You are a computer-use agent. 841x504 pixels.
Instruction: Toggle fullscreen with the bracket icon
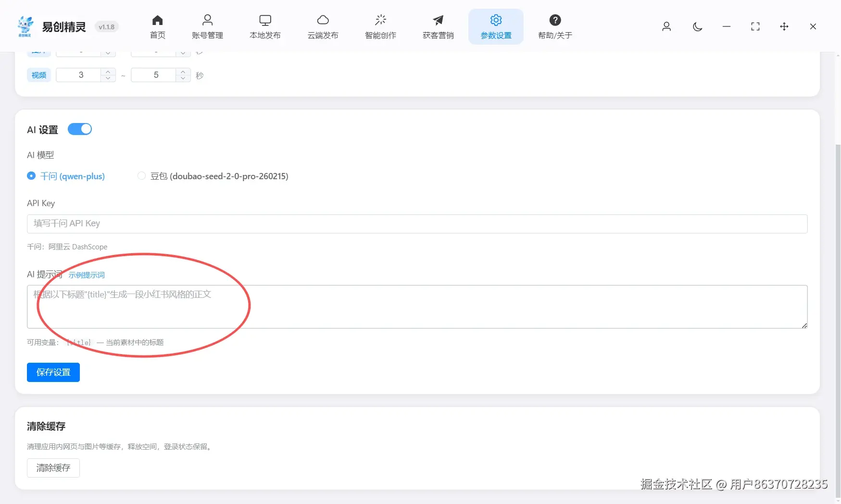click(755, 26)
